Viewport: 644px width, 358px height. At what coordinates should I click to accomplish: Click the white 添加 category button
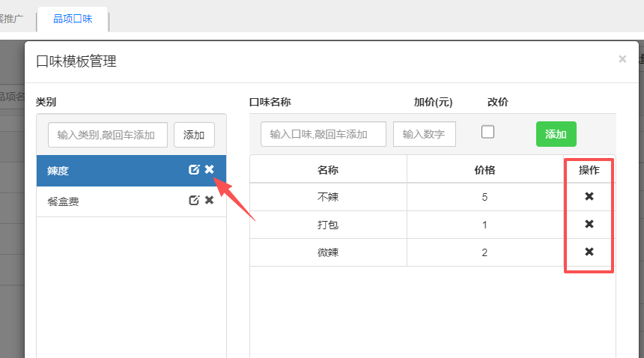coord(194,135)
